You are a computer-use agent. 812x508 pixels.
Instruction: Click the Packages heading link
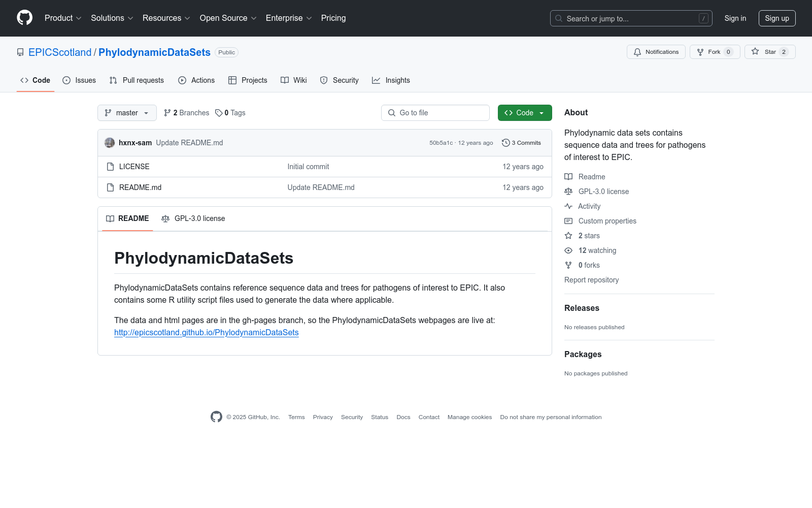[x=583, y=354]
